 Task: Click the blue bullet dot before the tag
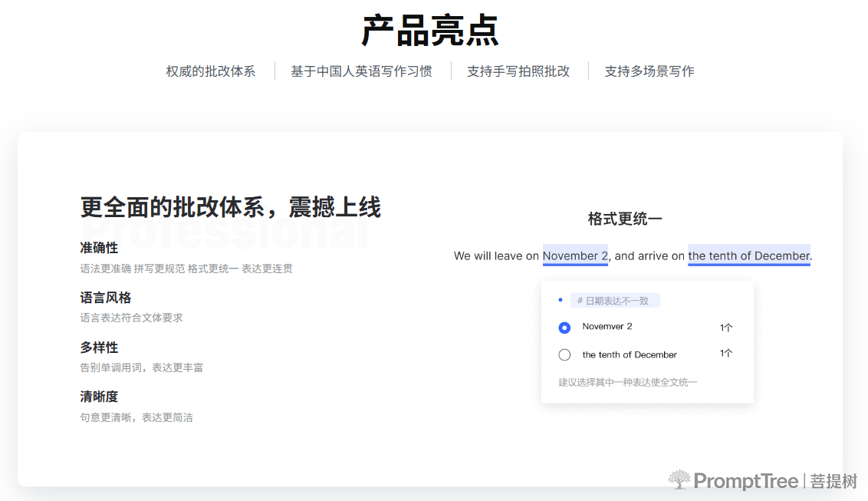click(x=561, y=300)
